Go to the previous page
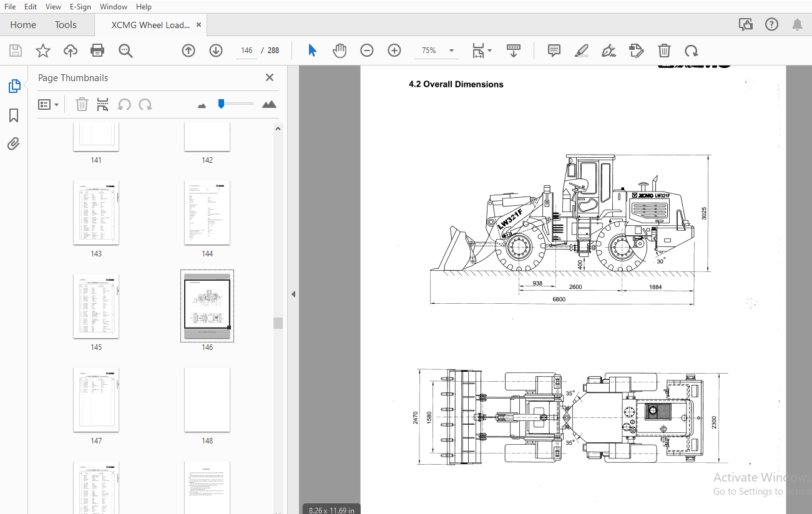 coord(188,51)
